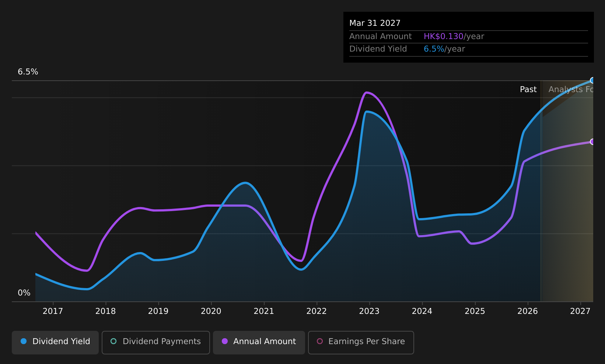Toggle the Dividend Payments series
Viewport: 605px width, 364px height.
coord(156,343)
